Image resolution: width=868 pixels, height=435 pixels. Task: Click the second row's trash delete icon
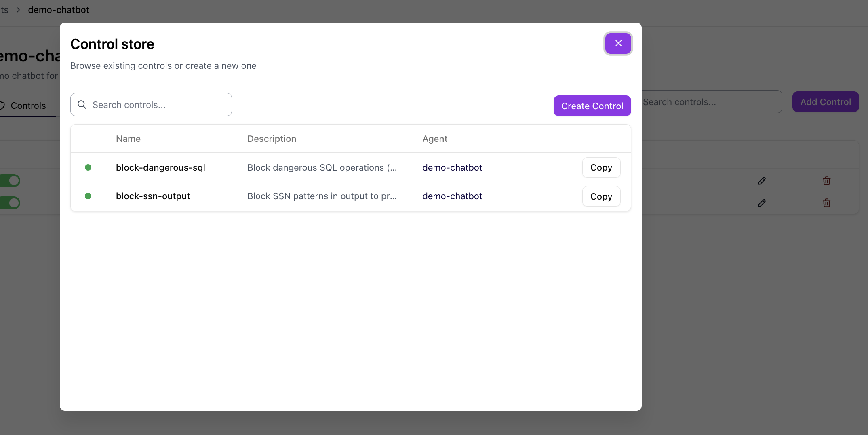tap(826, 203)
